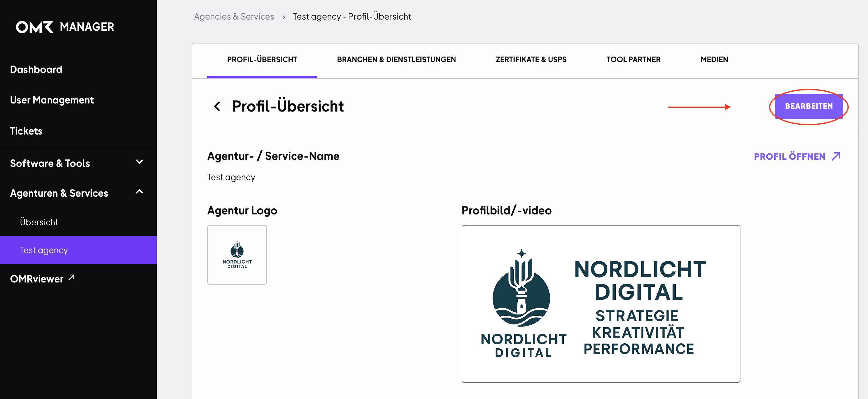Open User Management in sidebar
This screenshot has height=399, width=868.
coord(52,100)
